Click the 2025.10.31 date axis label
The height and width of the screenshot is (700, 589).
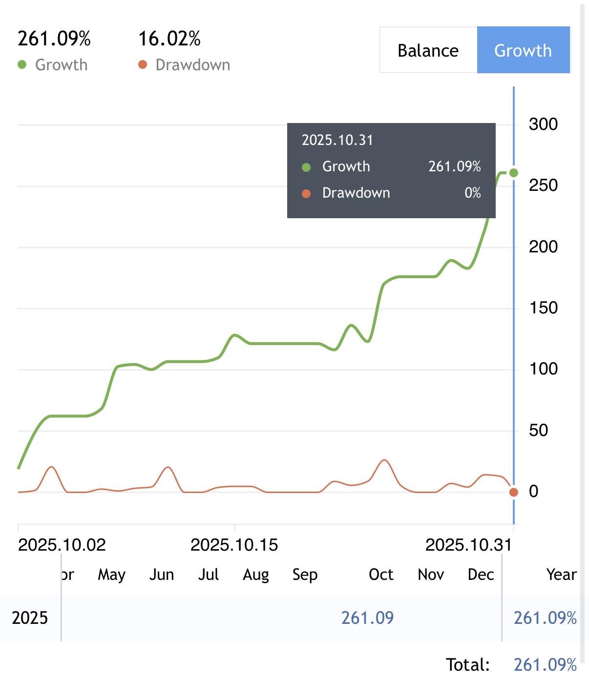point(468,545)
